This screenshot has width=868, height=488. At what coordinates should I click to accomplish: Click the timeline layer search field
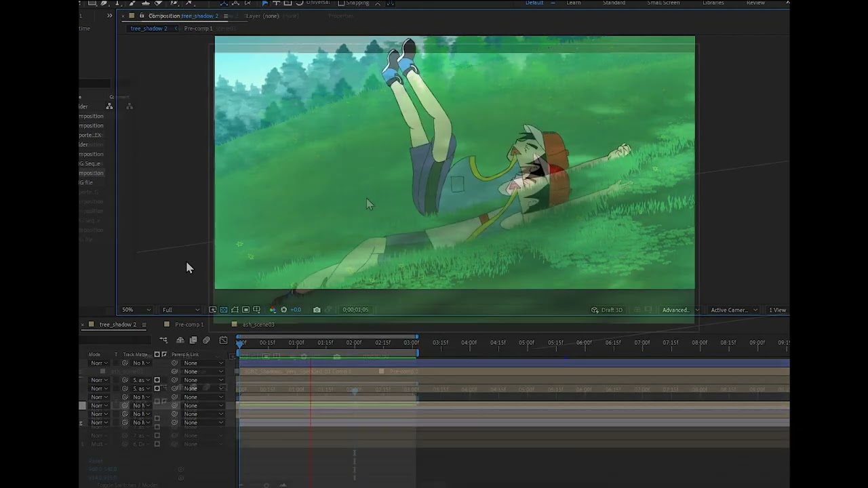pyautogui.click(x=116, y=340)
